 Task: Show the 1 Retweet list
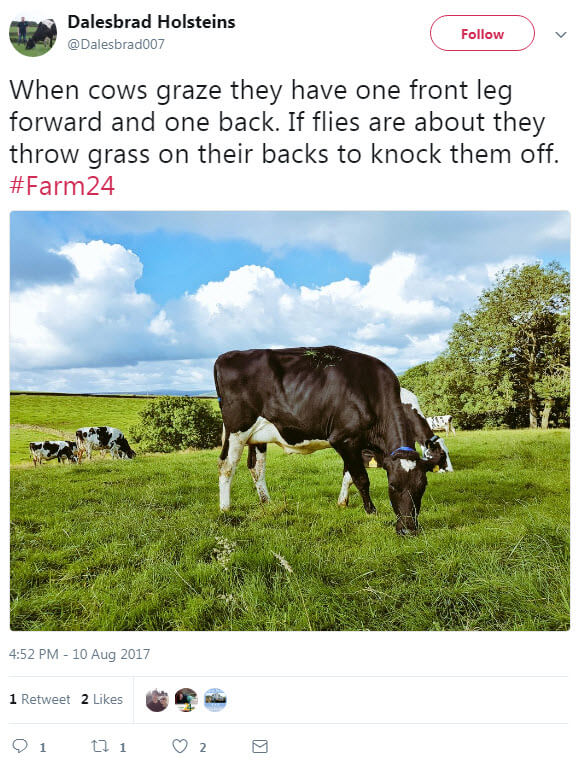(40, 699)
